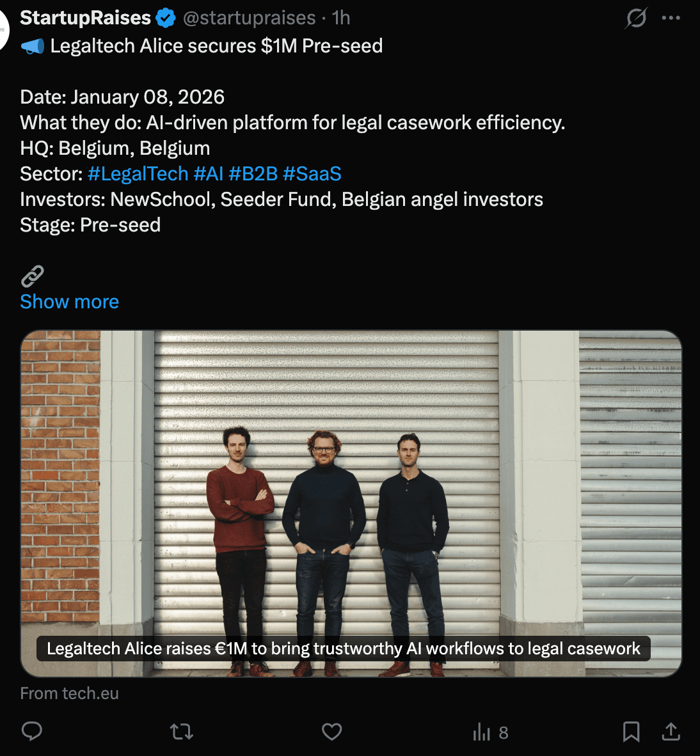The height and width of the screenshot is (756, 700).
Task: Open the #LegalTech hashtag
Action: point(138,173)
